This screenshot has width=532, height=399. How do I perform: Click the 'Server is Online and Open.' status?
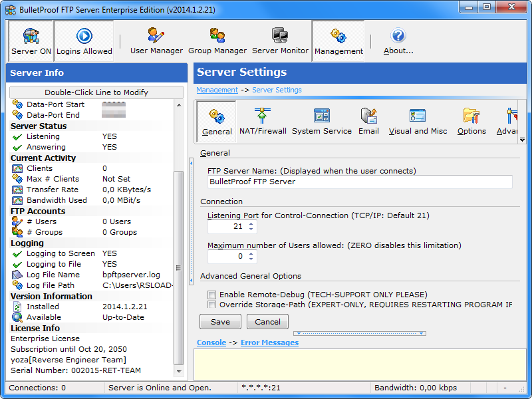[x=160, y=388]
